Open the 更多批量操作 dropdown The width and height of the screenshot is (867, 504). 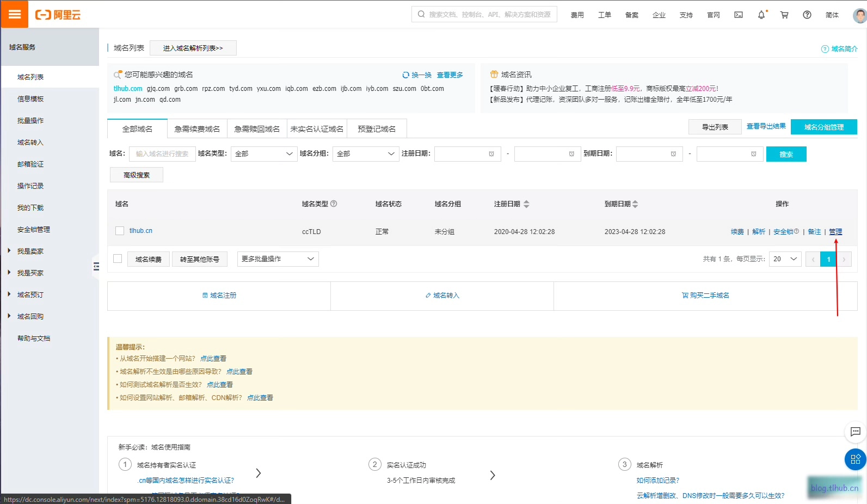click(x=278, y=259)
